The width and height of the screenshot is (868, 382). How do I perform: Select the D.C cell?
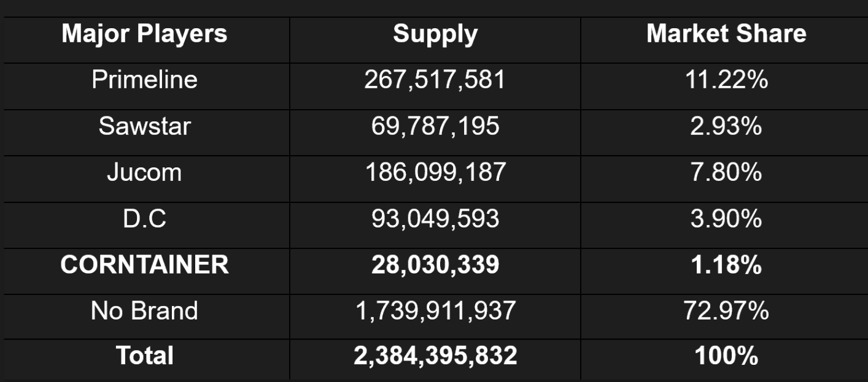tap(144, 219)
